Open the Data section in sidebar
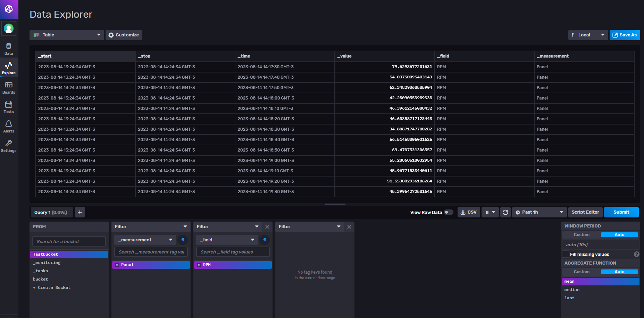The height and width of the screenshot is (318, 644). [9, 49]
